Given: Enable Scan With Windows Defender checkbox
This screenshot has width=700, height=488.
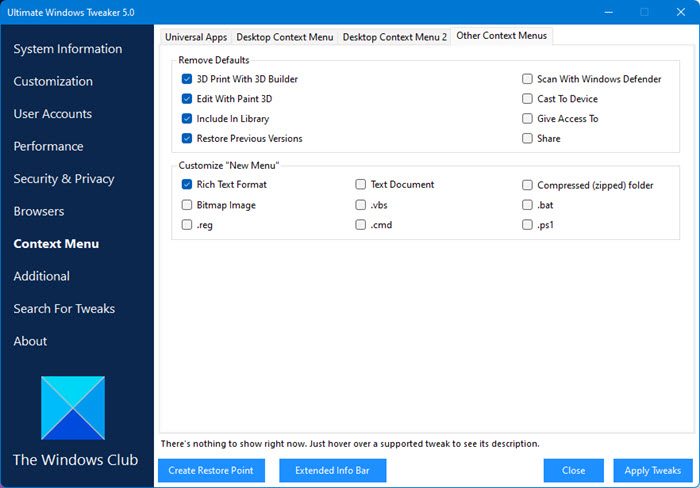Looking at the screenshot, I should 527,79.
